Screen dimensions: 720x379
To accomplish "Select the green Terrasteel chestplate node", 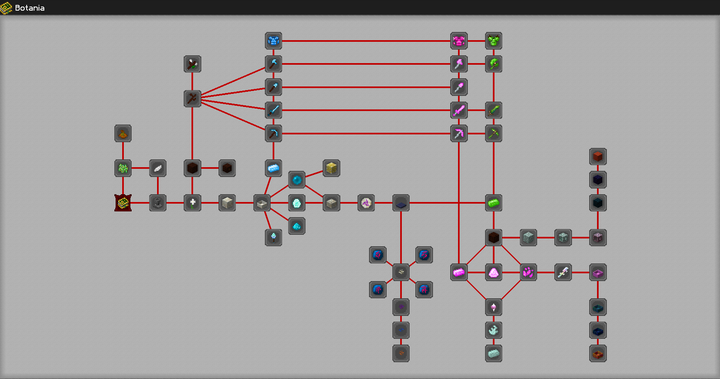I will click(494, 41).
